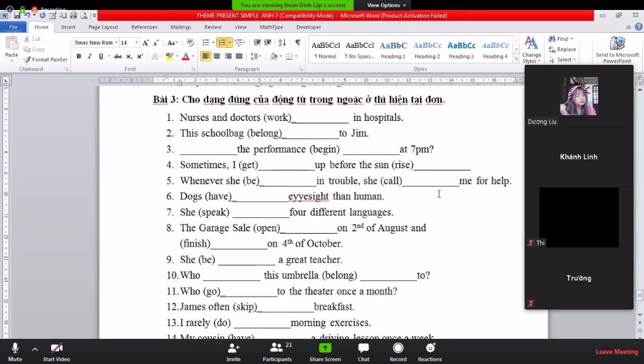Click the Share Screen button
The height and width of the screenshot is (364, 644).
(x=325, y=352)
